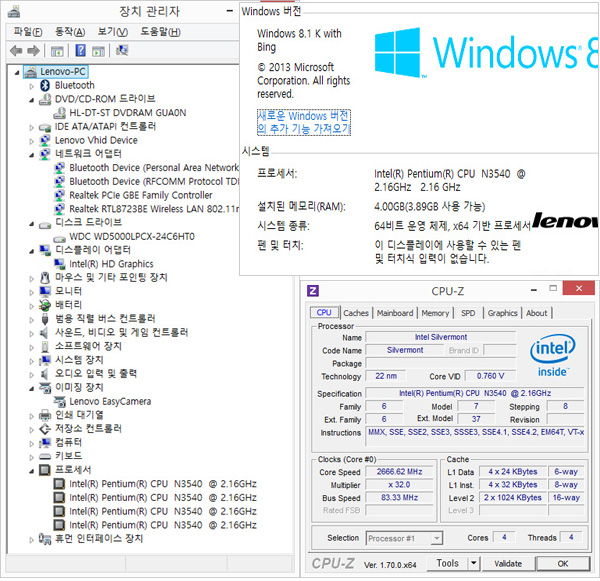
Task: Collapse the 이미징 장치 category
Action: point(31,389)
